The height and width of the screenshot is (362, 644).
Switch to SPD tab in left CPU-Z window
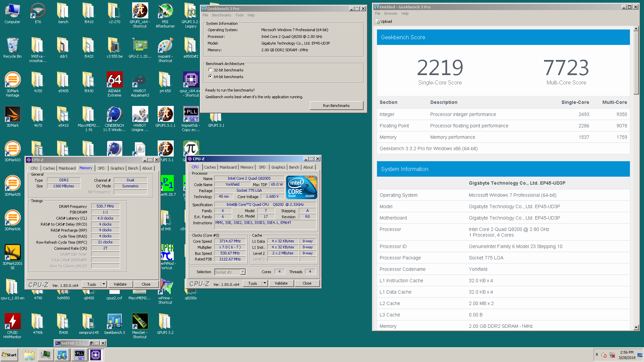(x=101, y=168)
